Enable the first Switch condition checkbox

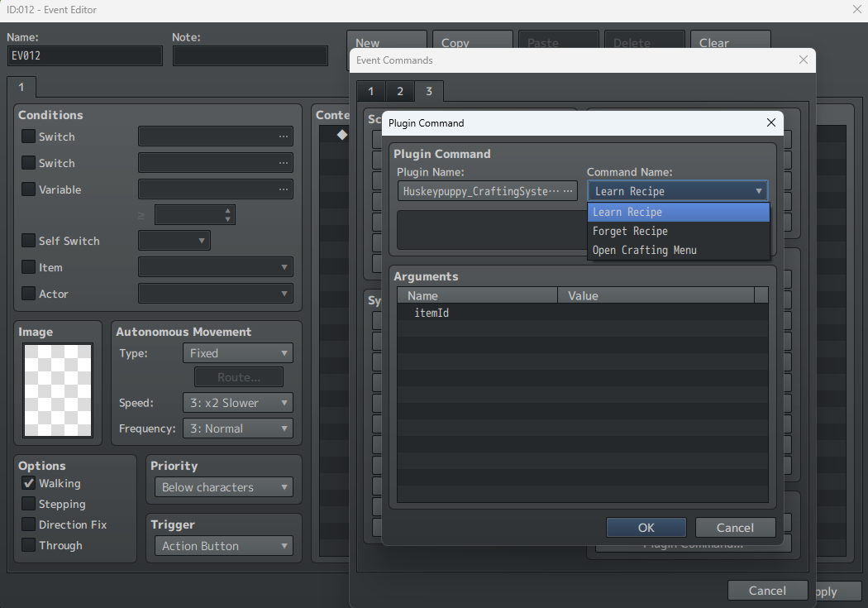(28, 136)
